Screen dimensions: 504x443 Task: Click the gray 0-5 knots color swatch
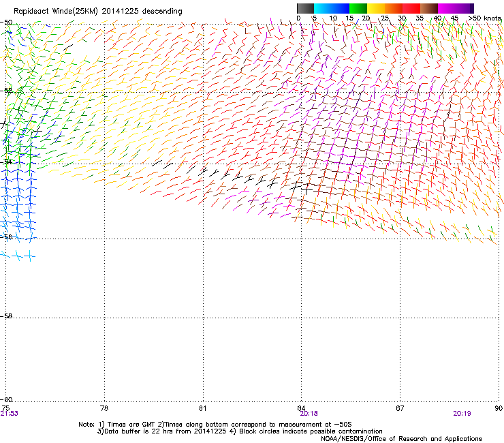[x=305, y=8]
